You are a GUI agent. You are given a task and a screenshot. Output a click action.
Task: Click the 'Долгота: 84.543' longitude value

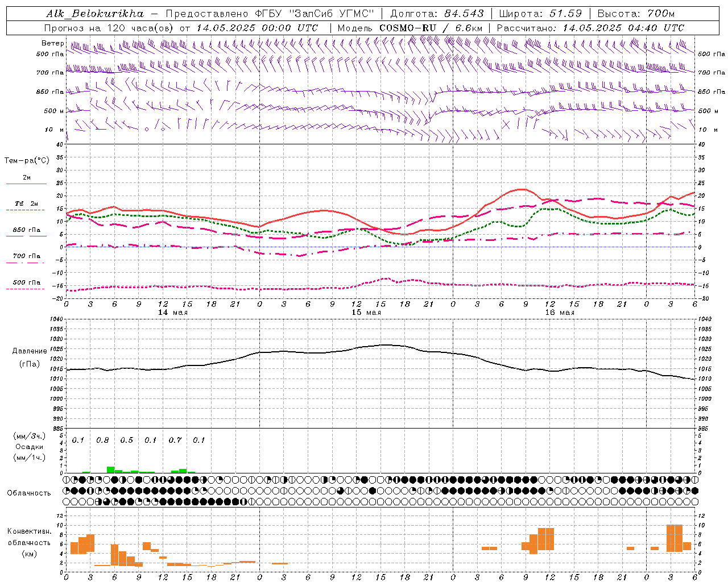(x=437, y=14)
